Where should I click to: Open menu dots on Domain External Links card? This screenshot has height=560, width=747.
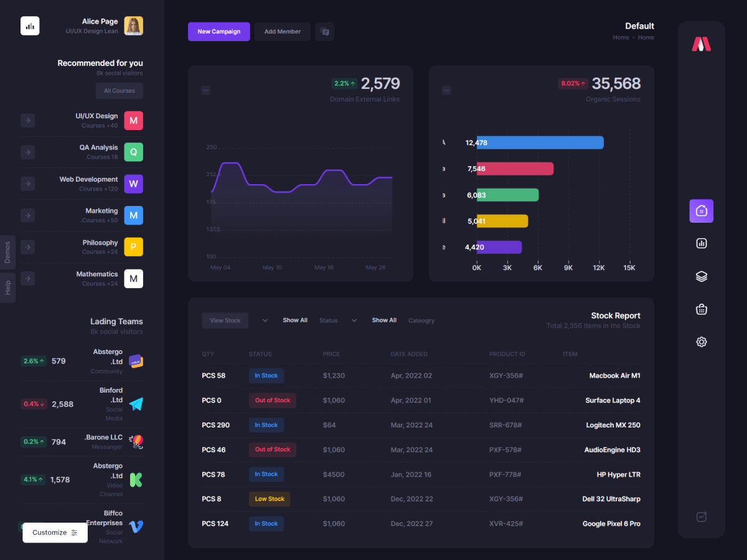point(205,90)
